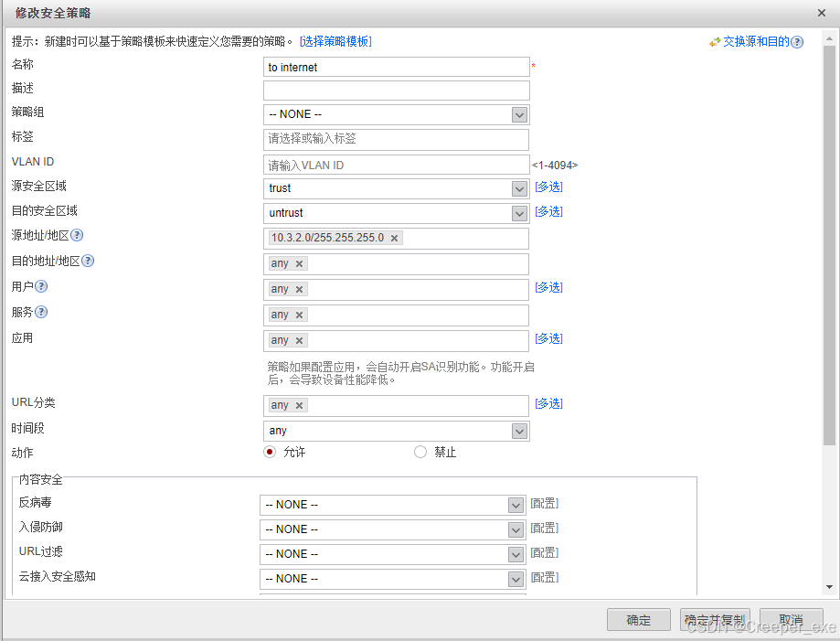Open help for 源地址/地区
The height and width of the screenshot is (641, 840).
[77, 235]
